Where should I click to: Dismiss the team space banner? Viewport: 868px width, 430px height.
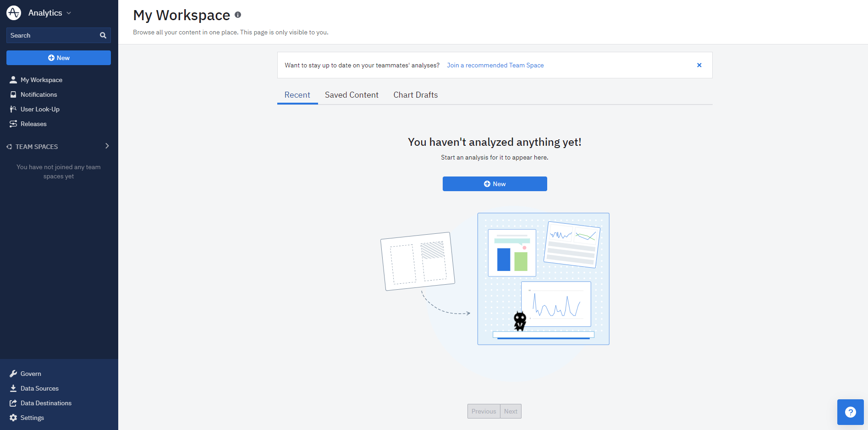[x=699, y=65]
